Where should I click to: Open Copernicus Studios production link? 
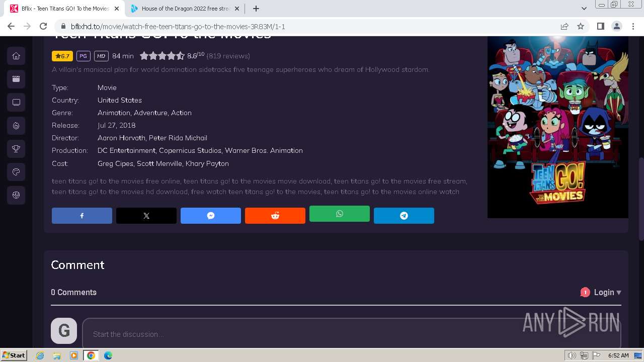190,150
